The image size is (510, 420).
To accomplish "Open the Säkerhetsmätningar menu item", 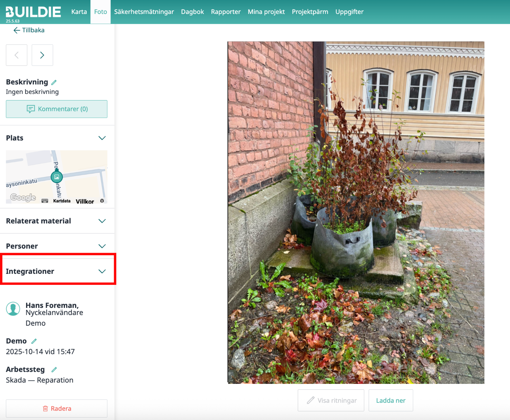I will pyautogui.click(x=144, y=12).
